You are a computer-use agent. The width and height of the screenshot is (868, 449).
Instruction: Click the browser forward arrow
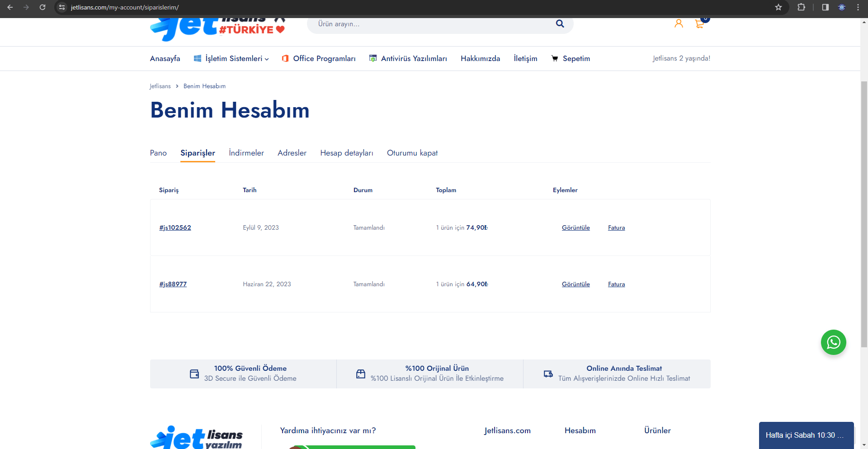coord(26,7)
